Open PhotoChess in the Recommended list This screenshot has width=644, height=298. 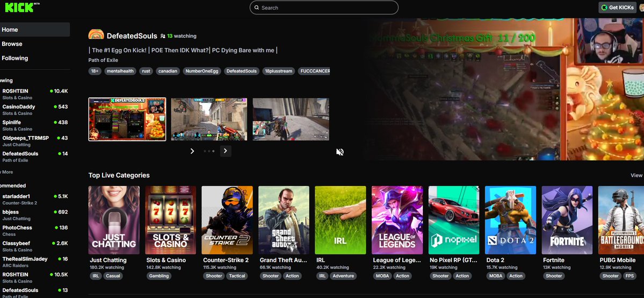(34, 231)
